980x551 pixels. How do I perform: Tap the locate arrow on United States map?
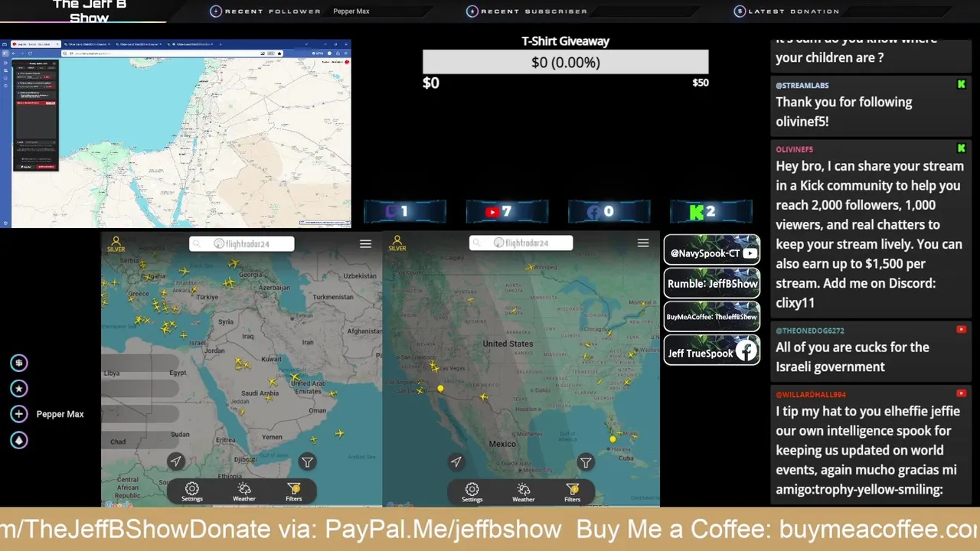point(456,461)
